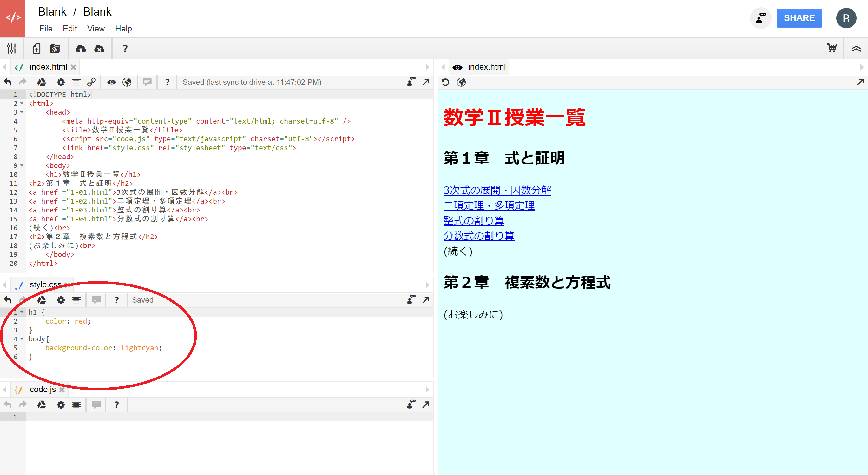Click Google Drive icon in index.html toolbar

(x=42, y=82)
